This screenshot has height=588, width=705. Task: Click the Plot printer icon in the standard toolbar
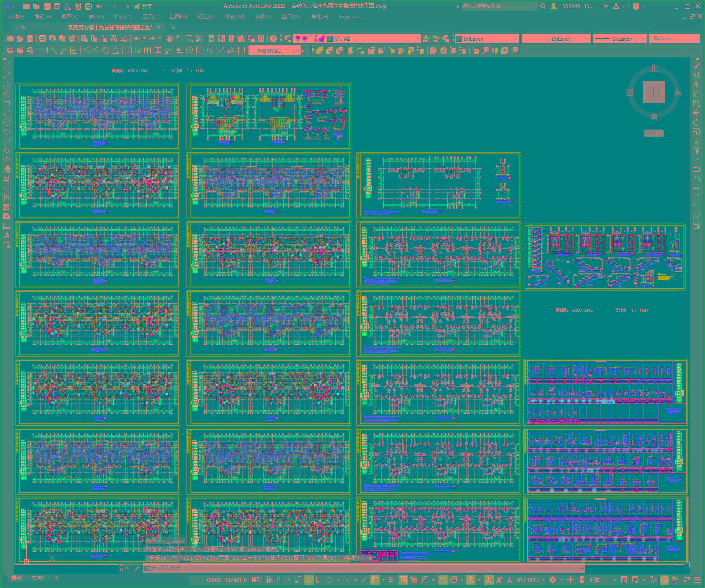[42, 39]
